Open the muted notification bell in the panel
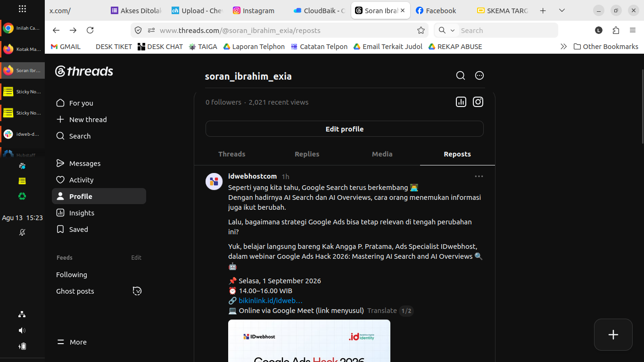The image size is (644, 362). click(22, 232)
